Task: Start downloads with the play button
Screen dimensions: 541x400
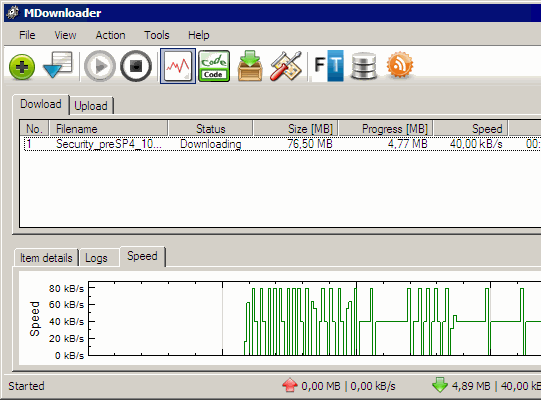Action: [100, 66]
